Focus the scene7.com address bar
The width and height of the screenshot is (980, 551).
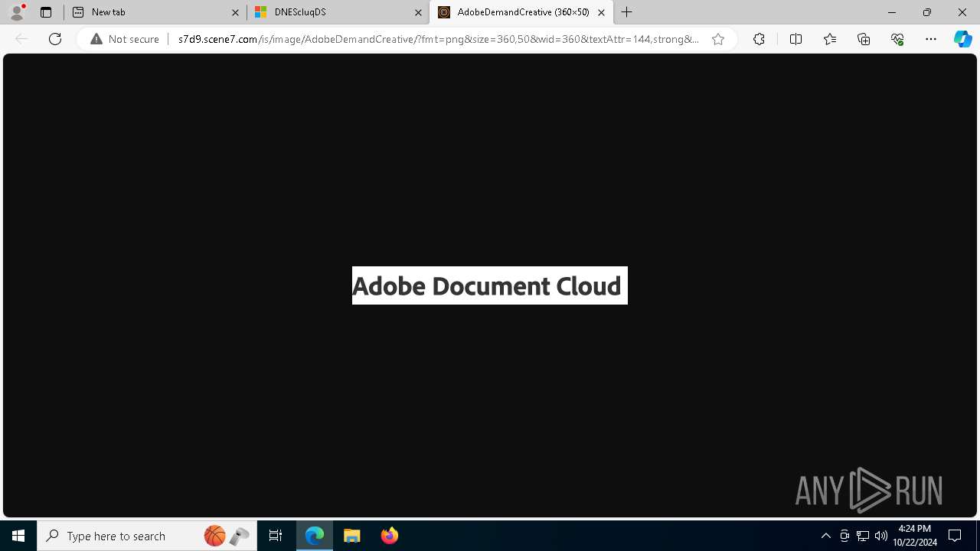[438, 39]
